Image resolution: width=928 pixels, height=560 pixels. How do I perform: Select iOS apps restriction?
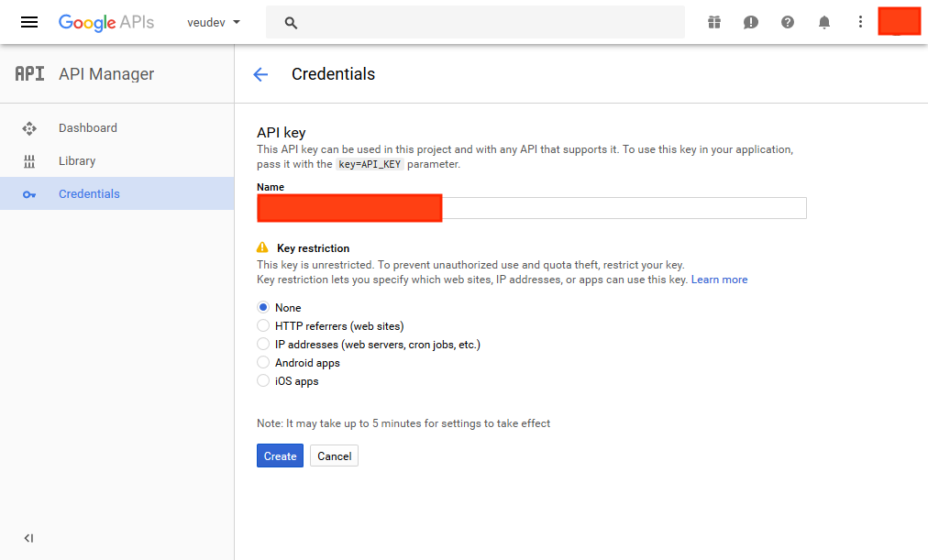263,381
